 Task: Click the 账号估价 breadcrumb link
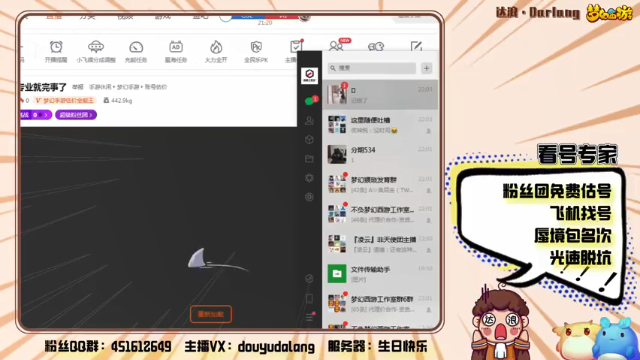[156, 87]
